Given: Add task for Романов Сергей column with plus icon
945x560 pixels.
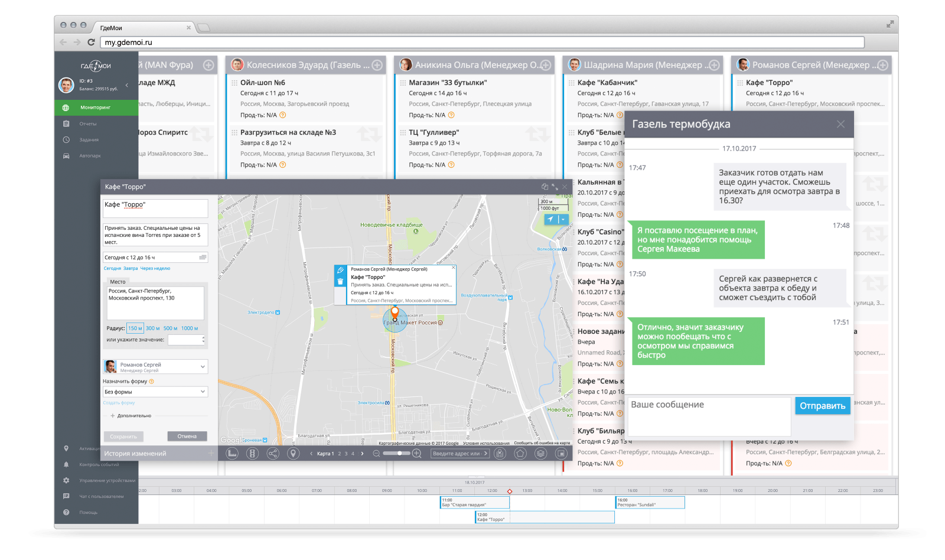Looking at the screenshot, I should point(882,65).
